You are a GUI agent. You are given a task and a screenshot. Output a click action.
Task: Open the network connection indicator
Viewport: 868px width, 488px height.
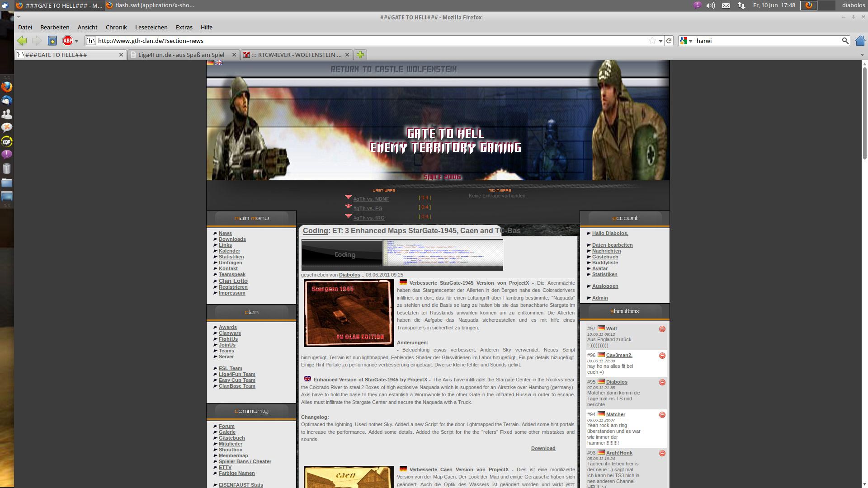pos(741,5)
